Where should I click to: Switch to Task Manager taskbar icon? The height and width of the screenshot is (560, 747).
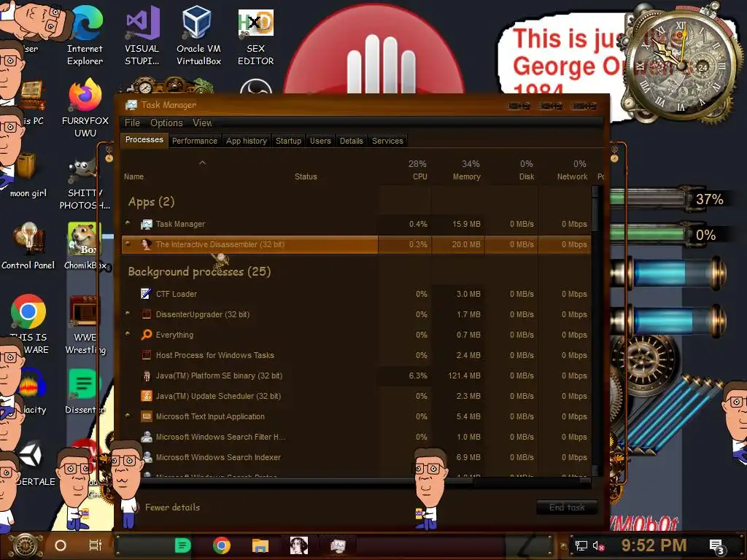point(338,545)
